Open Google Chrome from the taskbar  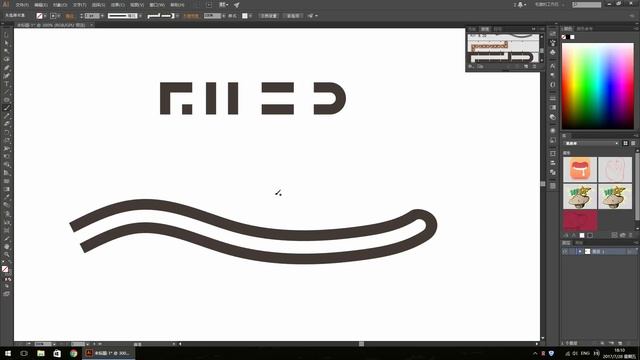pos(73,353)
